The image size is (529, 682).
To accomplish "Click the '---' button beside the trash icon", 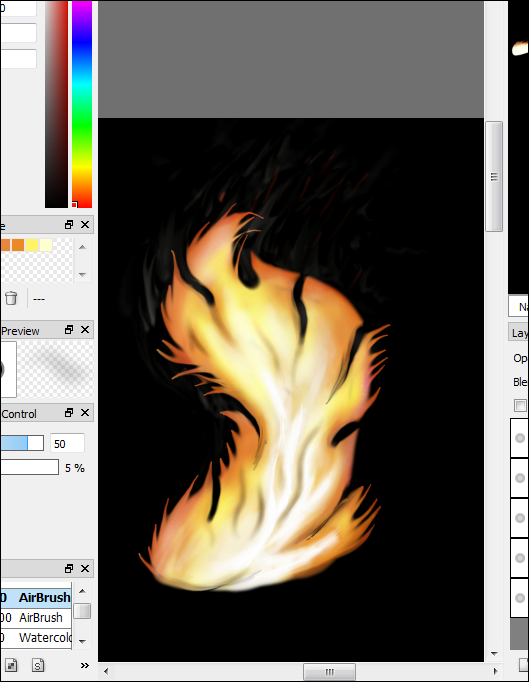I will tap(39, 299).
